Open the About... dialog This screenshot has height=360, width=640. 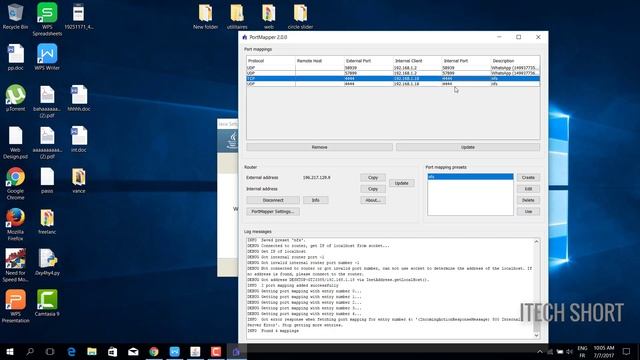[x=373, y=200]
